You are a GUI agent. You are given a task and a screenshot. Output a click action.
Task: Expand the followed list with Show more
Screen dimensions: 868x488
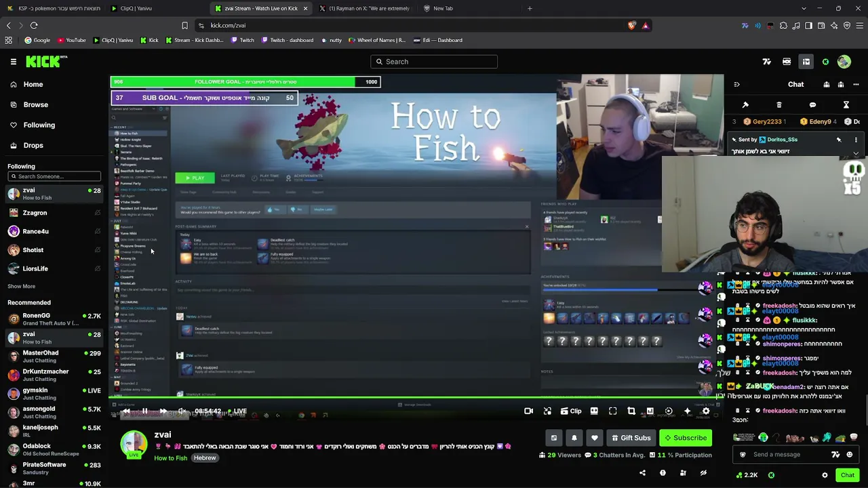(x=22, y=287)
